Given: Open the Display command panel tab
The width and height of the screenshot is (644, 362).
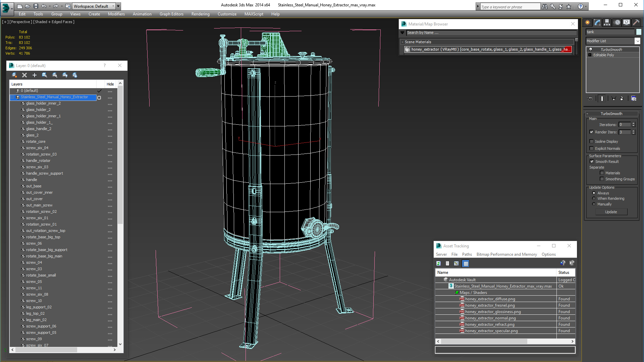Looking at the screenshot, I should point(627,22).
